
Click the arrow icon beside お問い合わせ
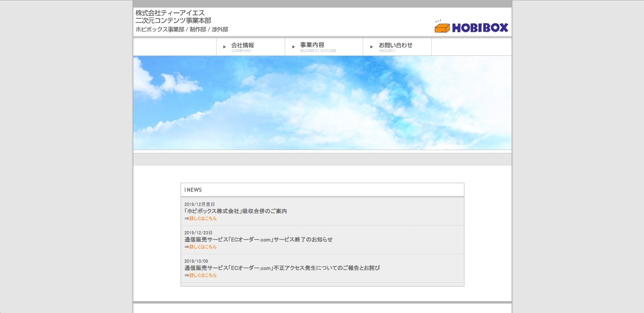(x=372, y=47)
